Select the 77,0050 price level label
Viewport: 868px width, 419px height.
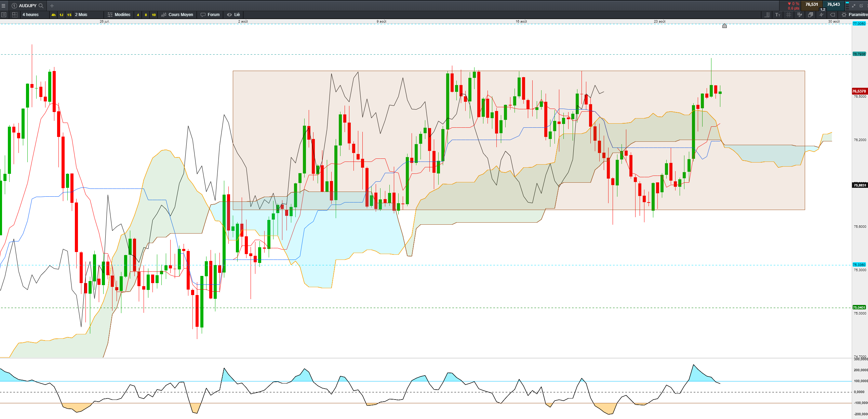coord(859,24)
